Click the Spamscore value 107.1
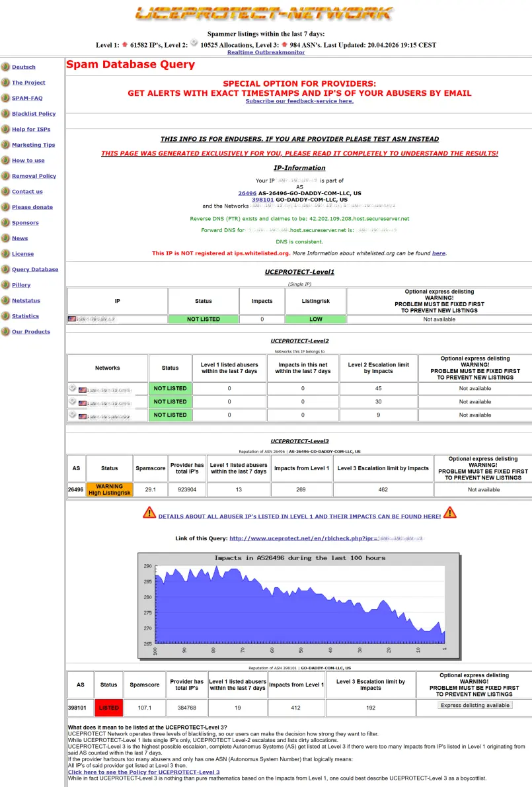 pos(145,708)
